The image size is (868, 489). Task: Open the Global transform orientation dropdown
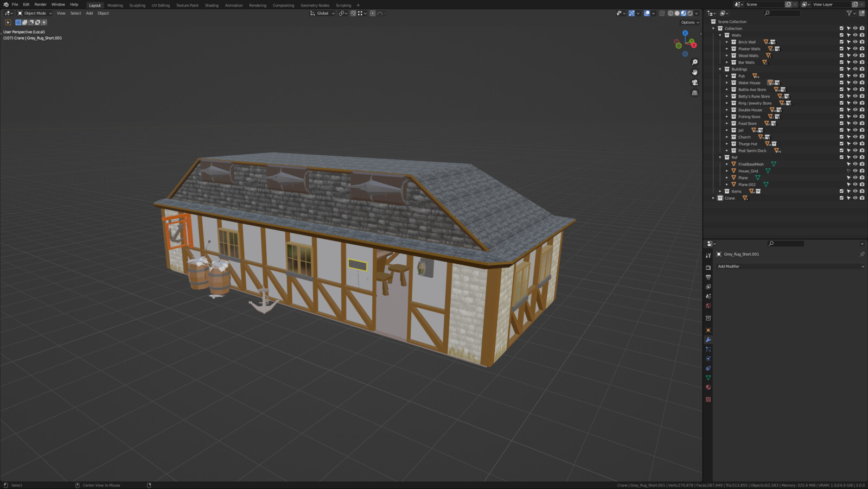[322, 13]
